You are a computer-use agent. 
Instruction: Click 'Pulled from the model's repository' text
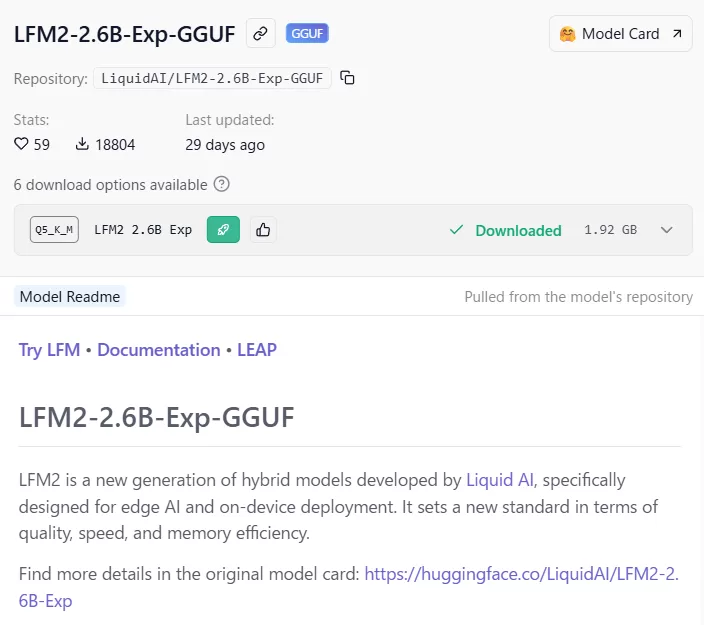coord(578,297)
